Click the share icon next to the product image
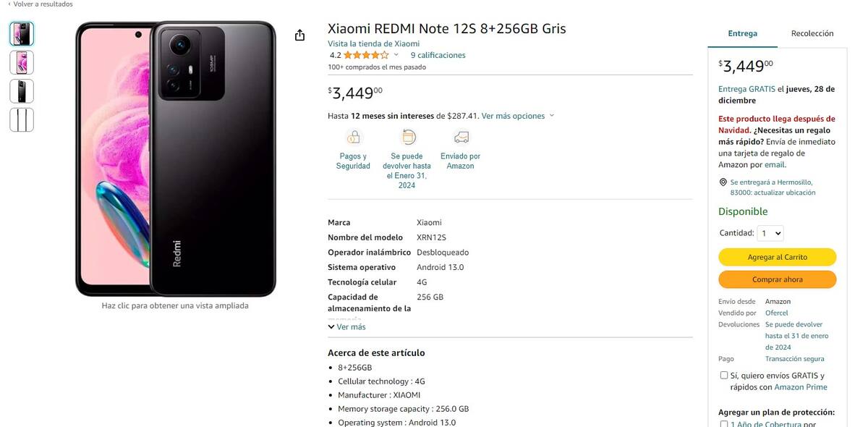The height and width of the screenshot is (427, 868). coord(299,35)
